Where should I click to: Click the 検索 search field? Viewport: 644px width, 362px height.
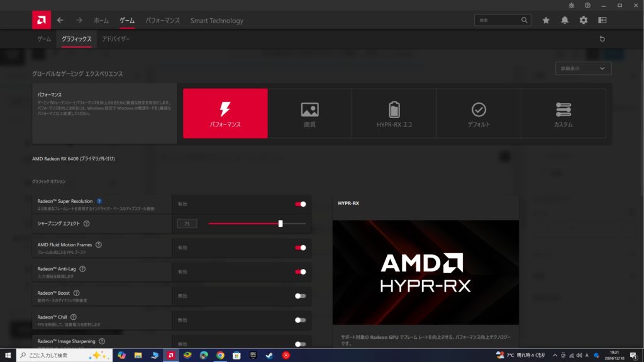[498, 20]
